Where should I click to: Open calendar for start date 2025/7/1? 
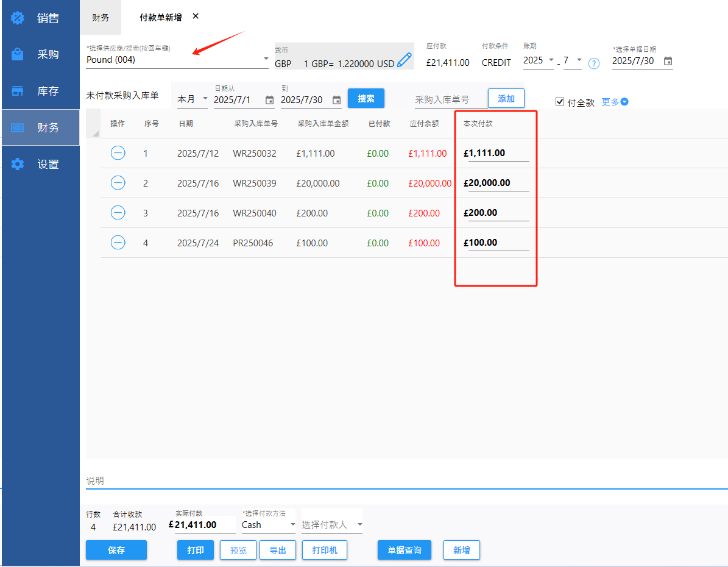pyautogui.click(x=269, y=100)
